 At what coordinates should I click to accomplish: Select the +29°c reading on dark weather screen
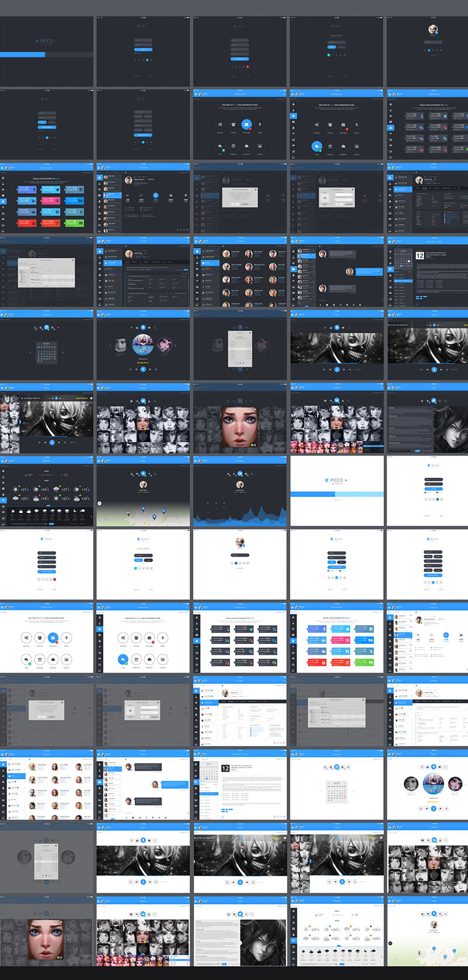point(85,498)
